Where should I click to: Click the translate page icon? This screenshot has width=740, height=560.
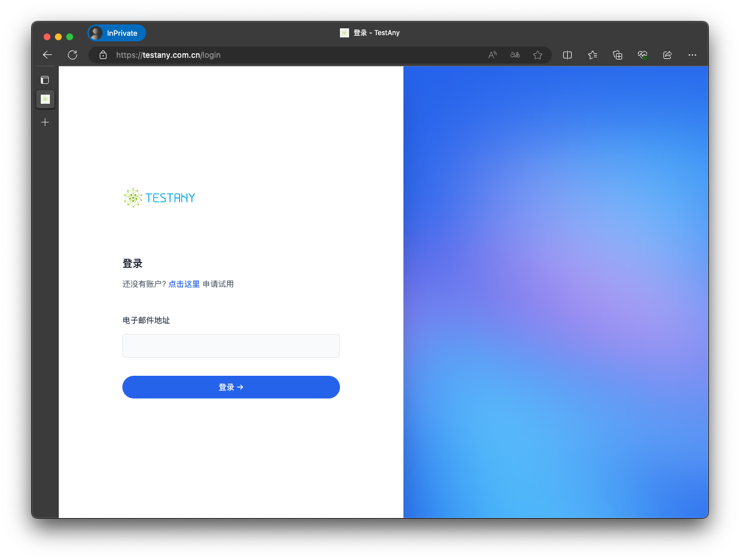click(x=515, y=55)
